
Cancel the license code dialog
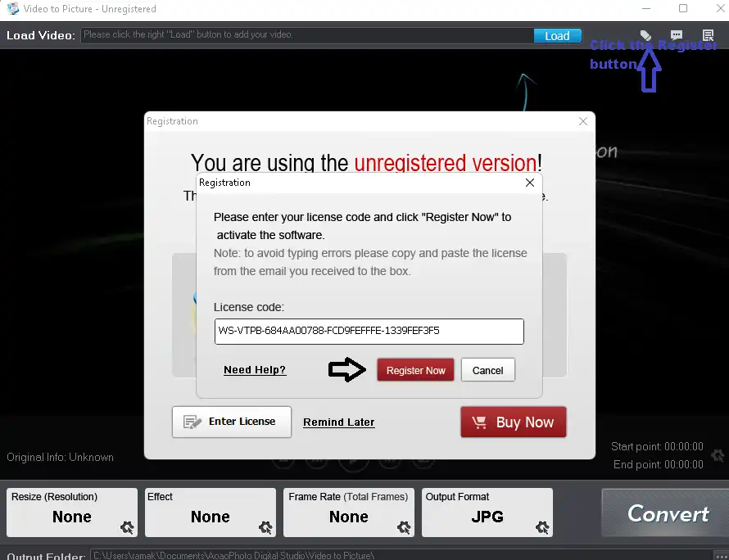[x=487, y=370]
